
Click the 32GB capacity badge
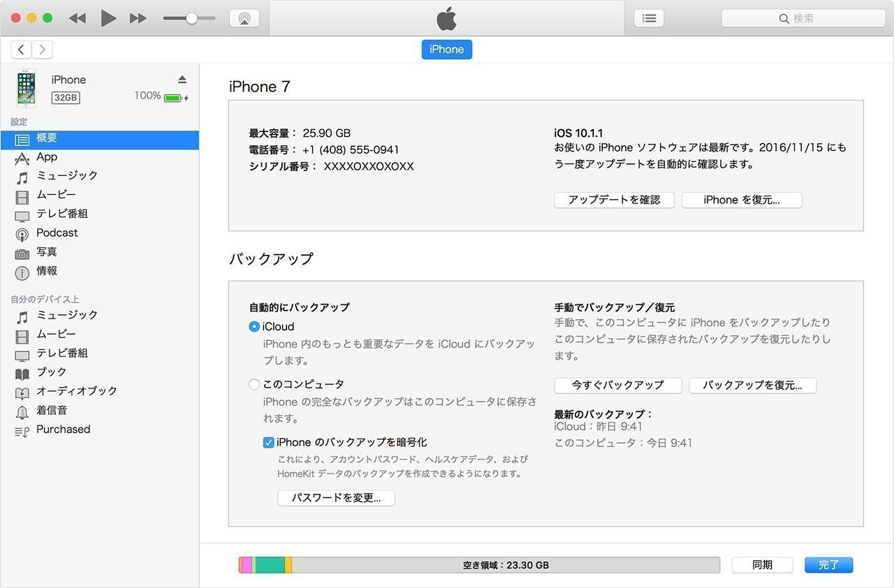(x=66, y=98)
